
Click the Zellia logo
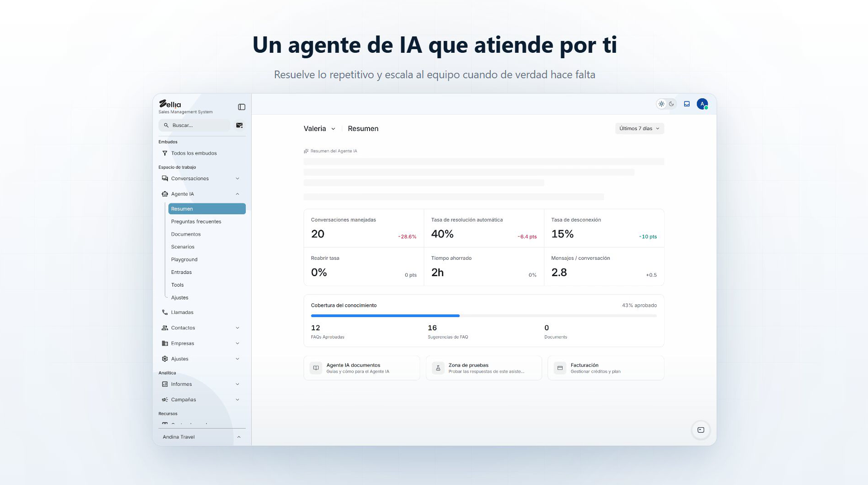pos(170,104)
